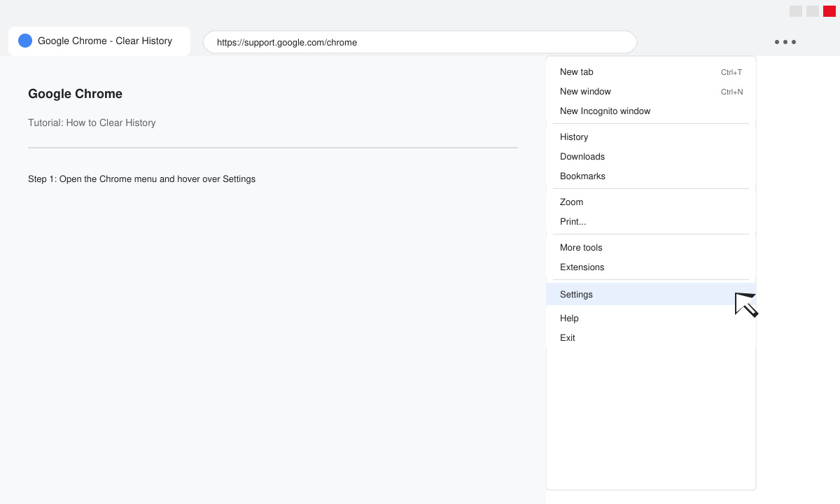Choose Exit from the Chrome menu
The height and width of the screenshot is (504, 840).
(651, 338)
